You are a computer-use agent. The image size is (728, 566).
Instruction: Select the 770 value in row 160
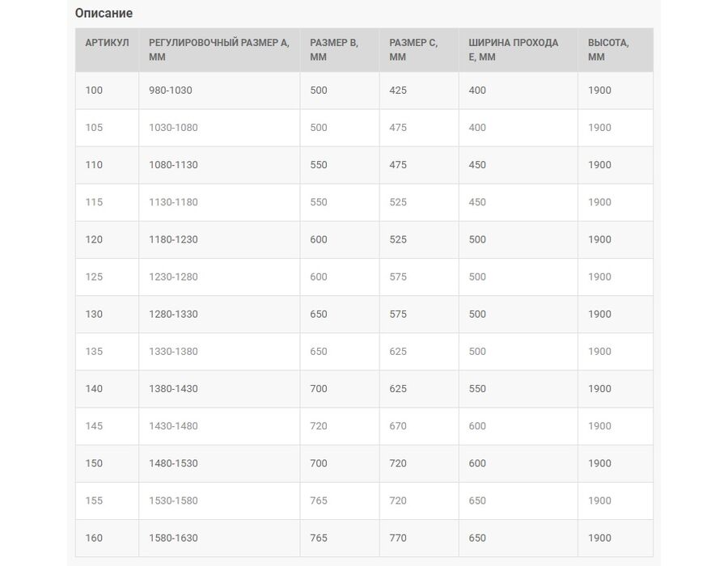pos(419,539)
